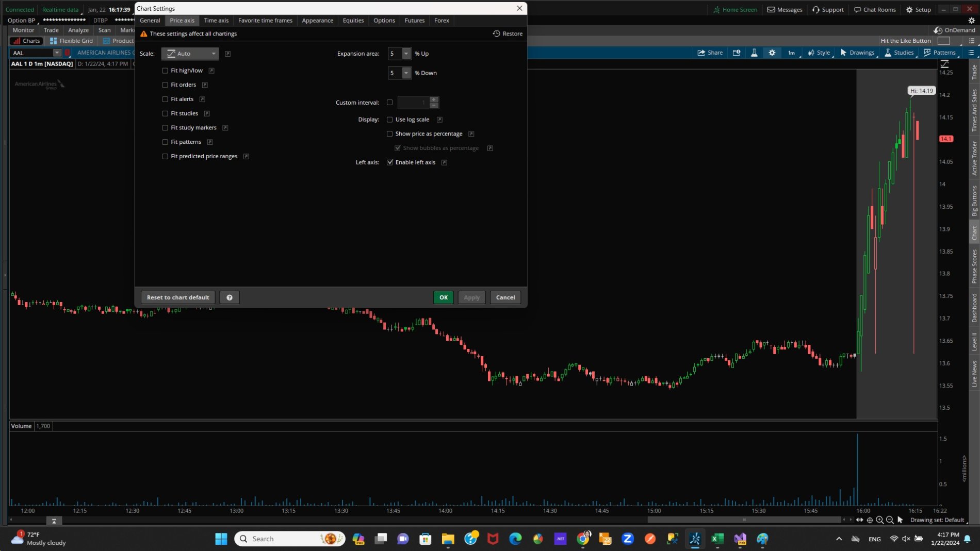Enable Fit predicted price ranges checkbox
This screenshot has width=980, height=551.
pos(165,156)
